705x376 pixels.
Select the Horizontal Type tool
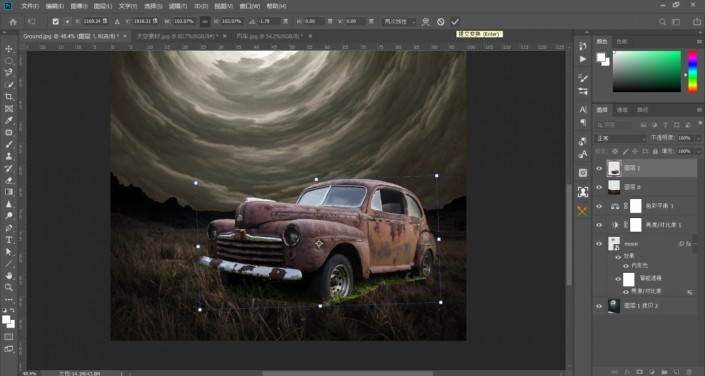click(9, 240)
